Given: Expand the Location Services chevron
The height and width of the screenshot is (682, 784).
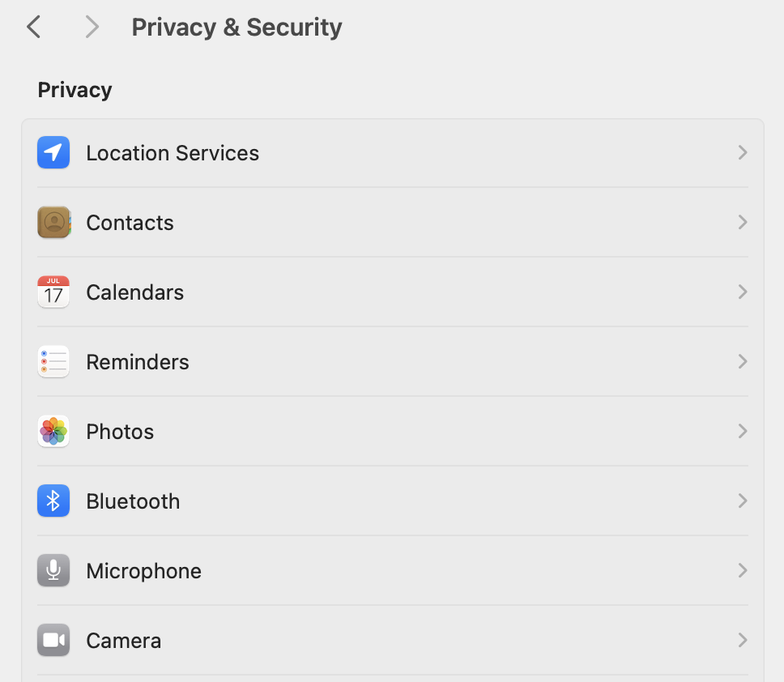Looking at the screenshot, I should (x=743, y=152).
